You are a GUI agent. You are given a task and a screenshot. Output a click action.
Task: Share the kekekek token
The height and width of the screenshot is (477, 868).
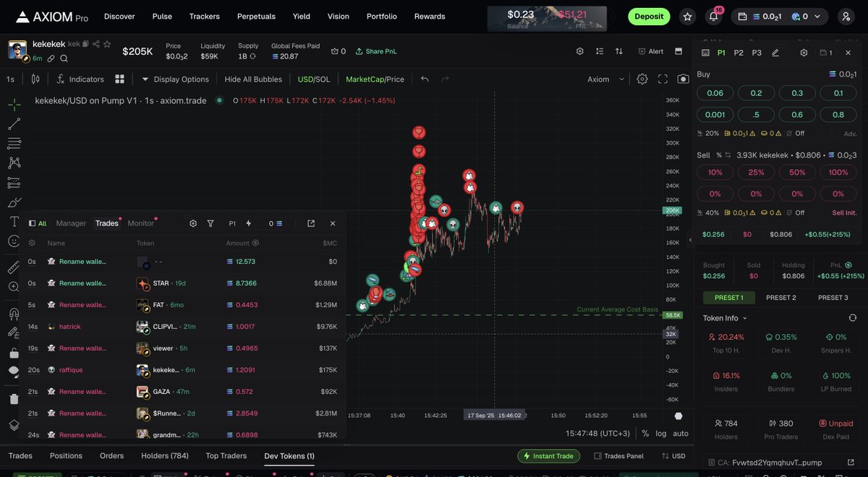point(96,44)
